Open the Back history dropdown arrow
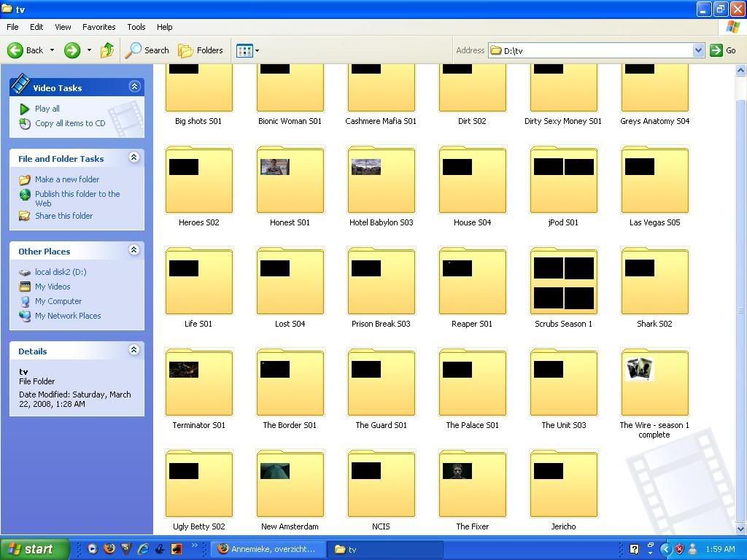Image resolution: width=747 pixels, height=560 pixels. coord(52,50)
